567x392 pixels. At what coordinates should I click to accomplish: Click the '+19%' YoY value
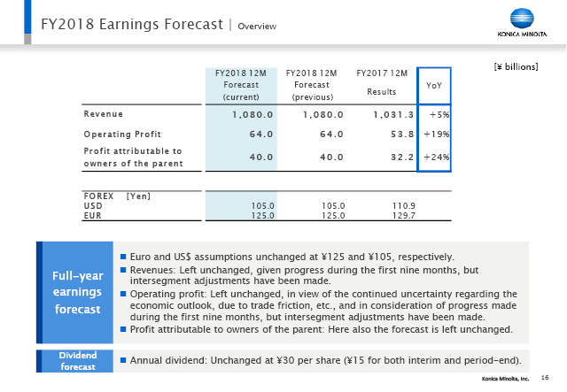(437, 135)
